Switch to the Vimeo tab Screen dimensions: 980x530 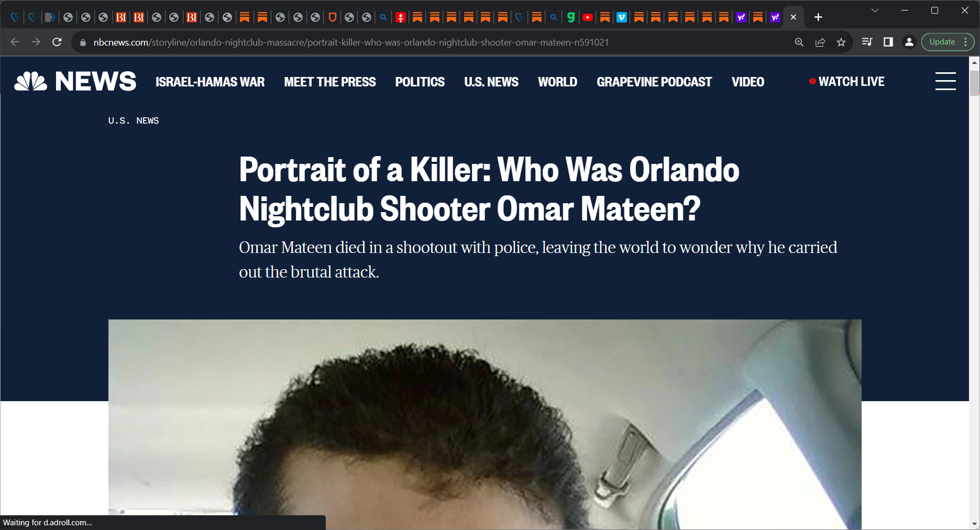coord(622,17)
